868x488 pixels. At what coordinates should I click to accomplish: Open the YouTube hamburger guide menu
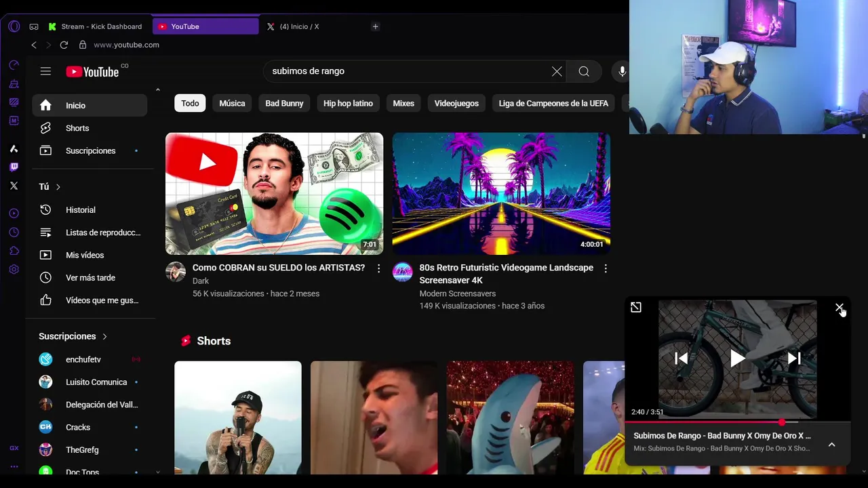(45, 71)
